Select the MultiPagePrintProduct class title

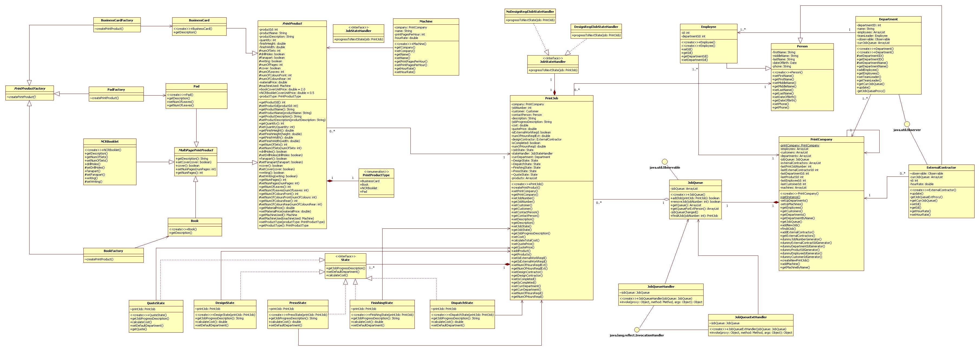pos(196,150)
